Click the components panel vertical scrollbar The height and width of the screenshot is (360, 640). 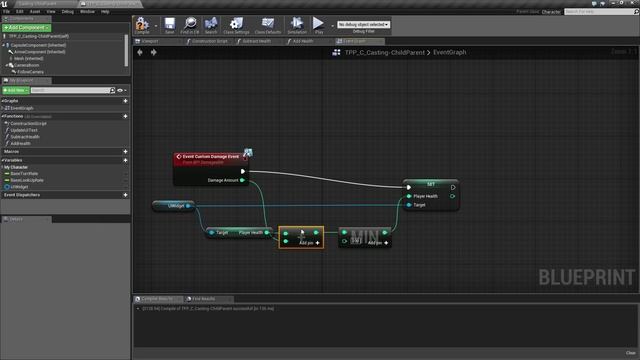(x=126, y=51)
